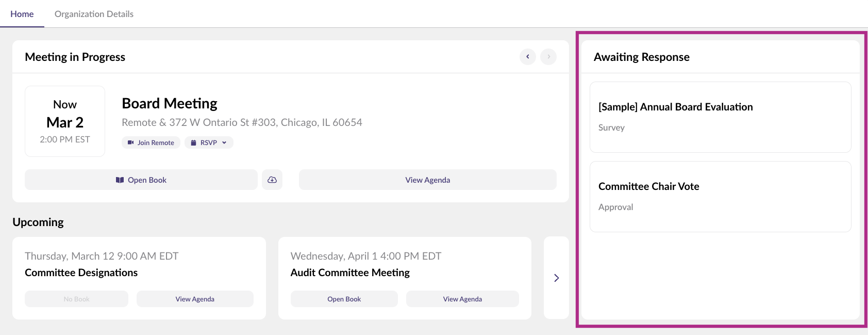Join the Board Meeting remotely
This screenshot has height=335, width=868.
[x=151, y=142]
